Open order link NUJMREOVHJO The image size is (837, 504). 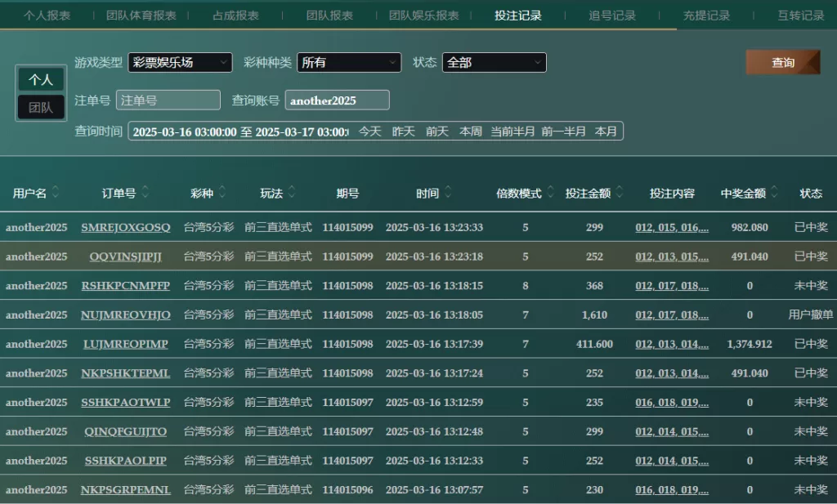[125, 314]
